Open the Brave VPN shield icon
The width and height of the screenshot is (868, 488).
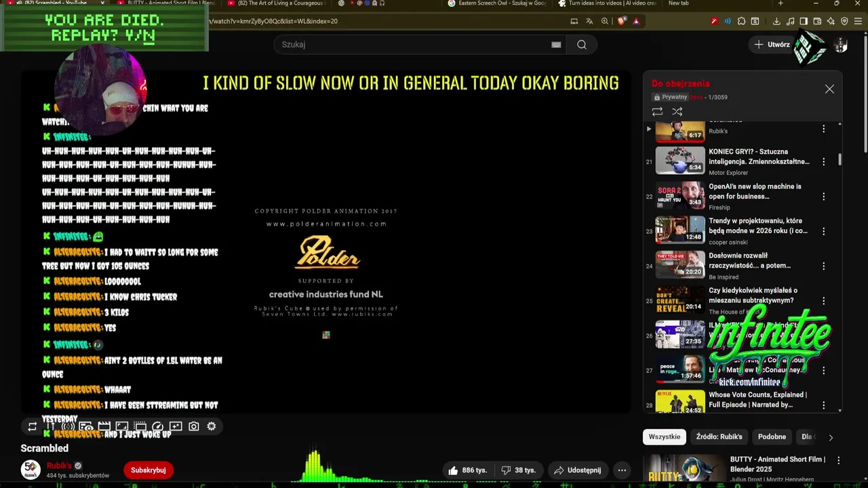pyautogui.click(x=845, y=21)
